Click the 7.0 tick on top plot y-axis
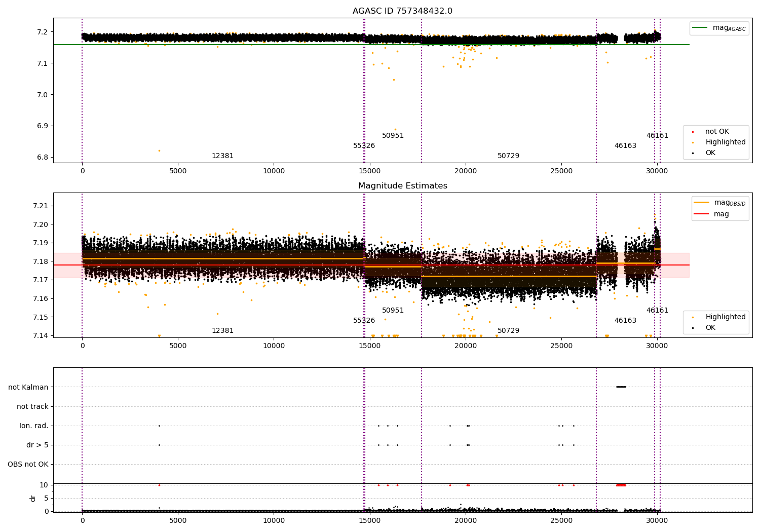 pos(42,95)
